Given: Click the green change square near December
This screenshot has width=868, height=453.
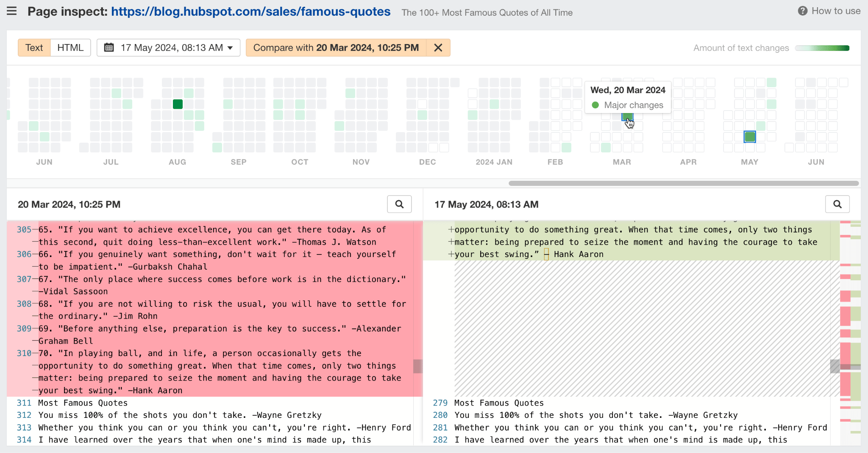Looking at the screenshot, I should point(422,114).
